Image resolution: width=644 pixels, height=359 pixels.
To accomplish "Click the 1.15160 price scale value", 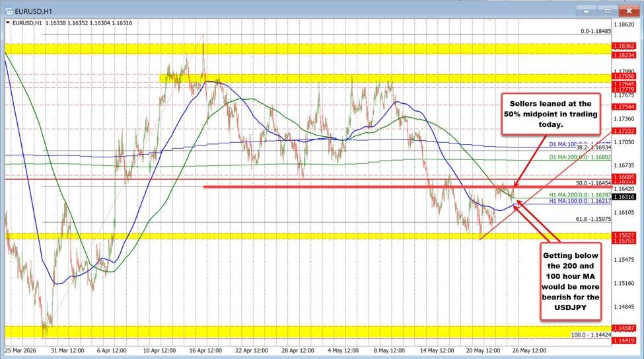I will 624,284.
